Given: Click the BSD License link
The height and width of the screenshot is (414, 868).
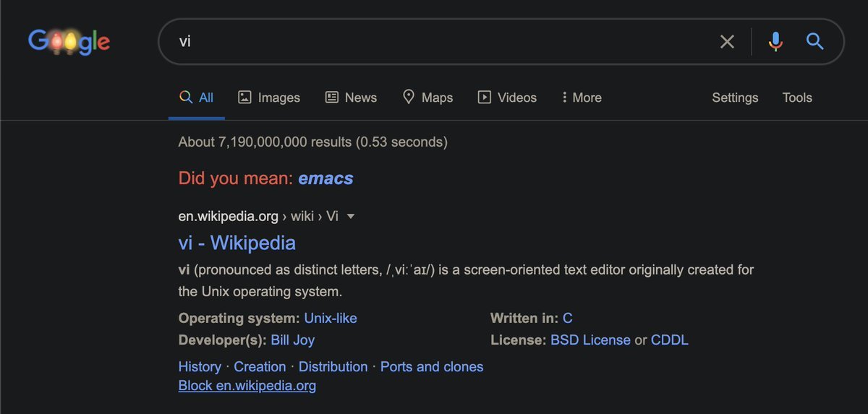Looking at the screenshot, I should [x=590, y=340].
